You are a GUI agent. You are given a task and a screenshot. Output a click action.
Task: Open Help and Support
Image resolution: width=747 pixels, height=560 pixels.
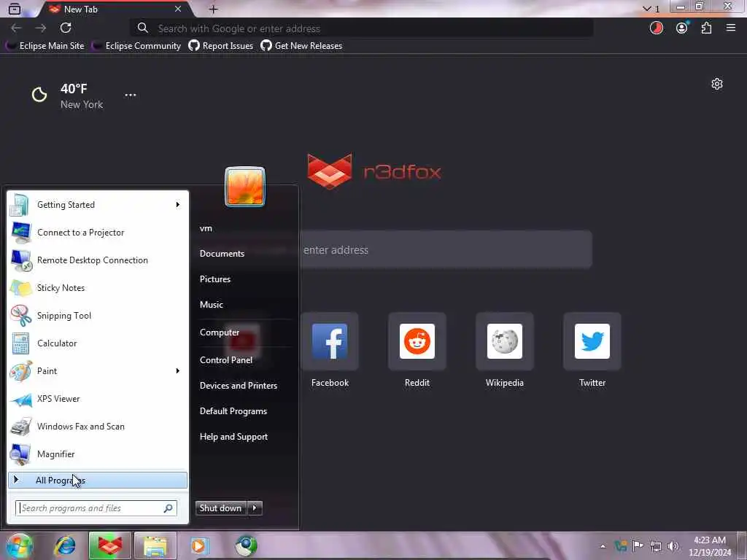click(233, 437)
